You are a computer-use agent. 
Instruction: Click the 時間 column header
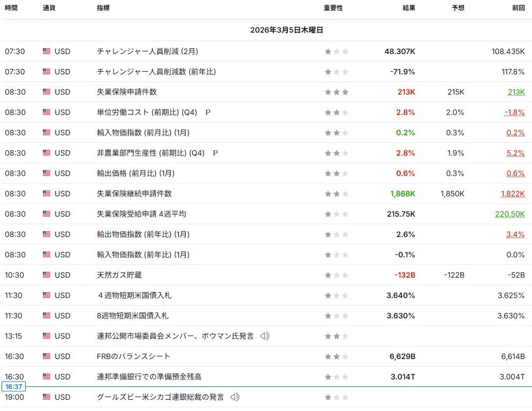[x=11, y=9]
